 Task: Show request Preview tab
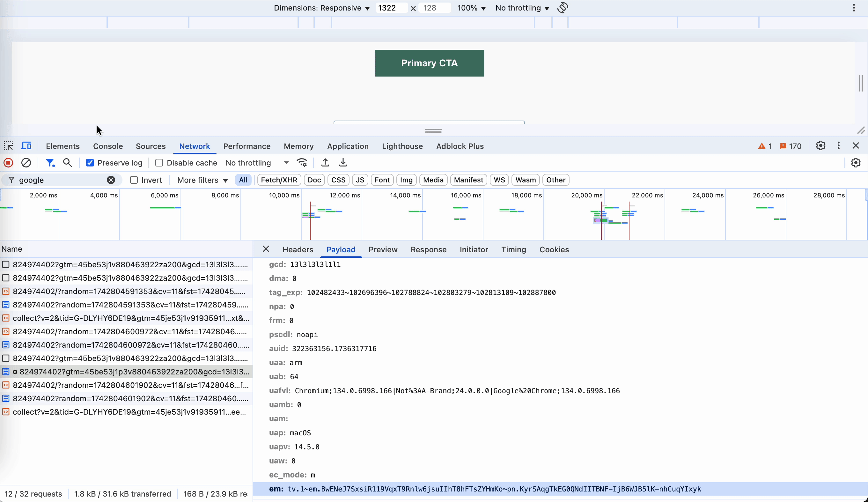tap(383, 249)
